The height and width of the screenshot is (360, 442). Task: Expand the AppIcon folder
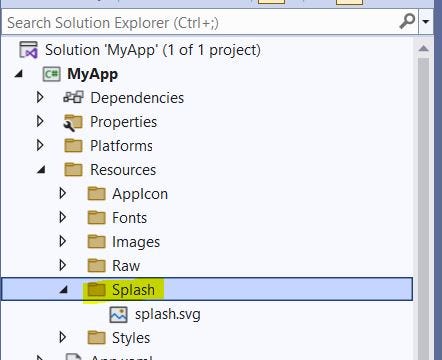tap(62, 193)
